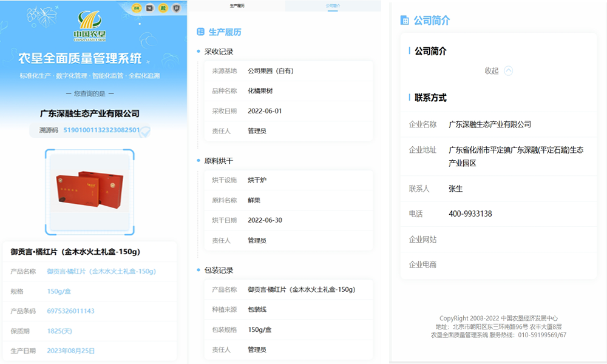Click the 包装线 value in packaging record
Screen dimensions: 607x364
(x=257, y=309)
